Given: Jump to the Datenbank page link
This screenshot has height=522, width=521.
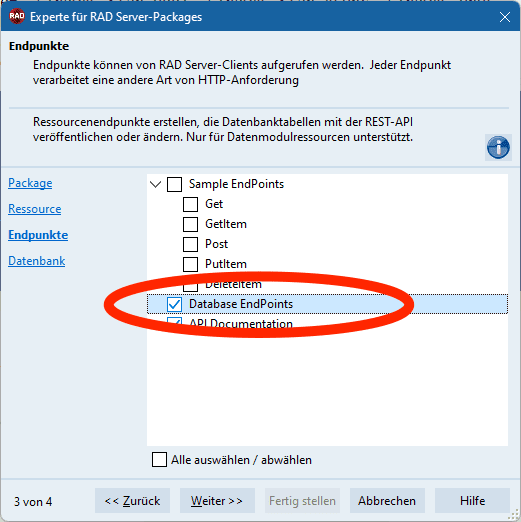Looking at the screenshot, I should tap(37, 261).
